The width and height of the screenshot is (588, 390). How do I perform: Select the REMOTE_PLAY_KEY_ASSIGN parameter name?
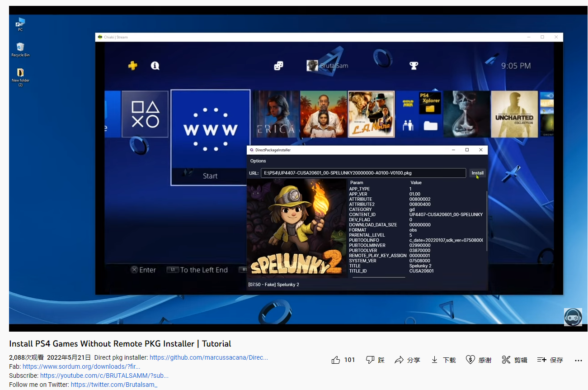[377, 256]
